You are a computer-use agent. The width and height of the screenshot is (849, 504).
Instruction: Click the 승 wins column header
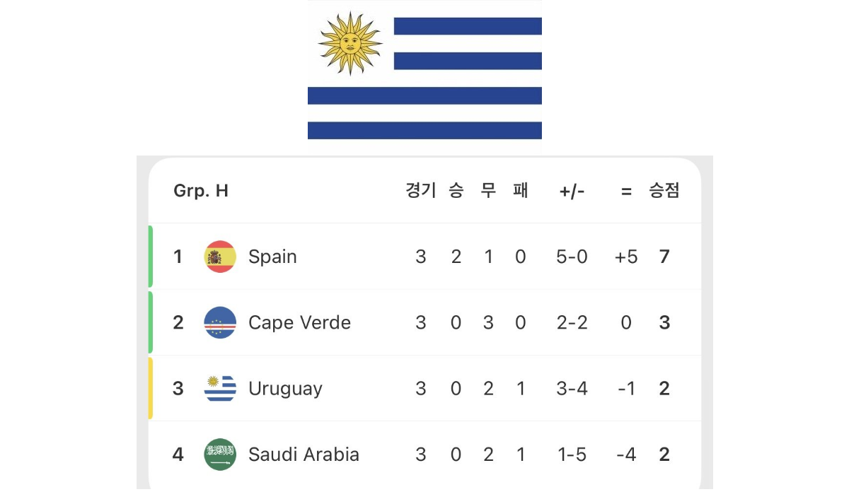456,190
